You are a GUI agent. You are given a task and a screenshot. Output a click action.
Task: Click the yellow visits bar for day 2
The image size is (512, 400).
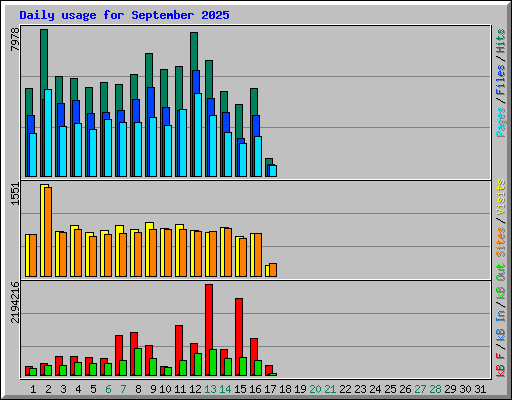pyautogui.click(x=43, y=230)
